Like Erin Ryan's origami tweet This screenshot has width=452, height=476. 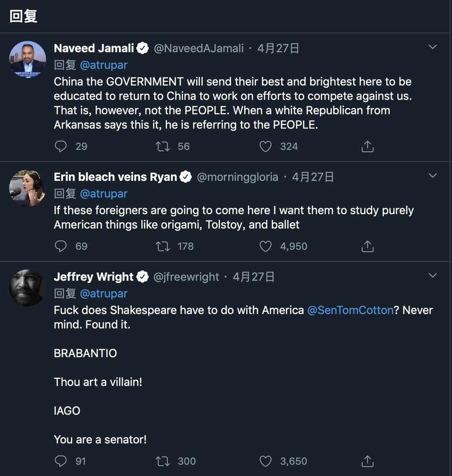click(265, 246)
